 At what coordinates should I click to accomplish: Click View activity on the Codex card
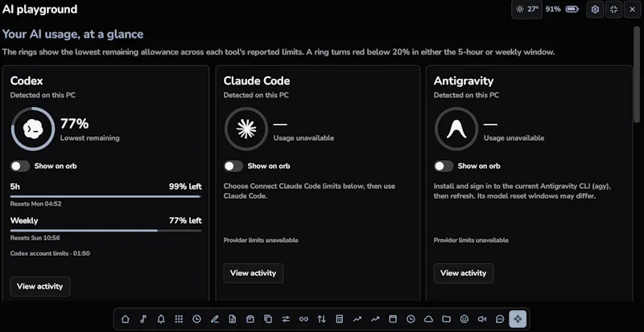point(39,286)
